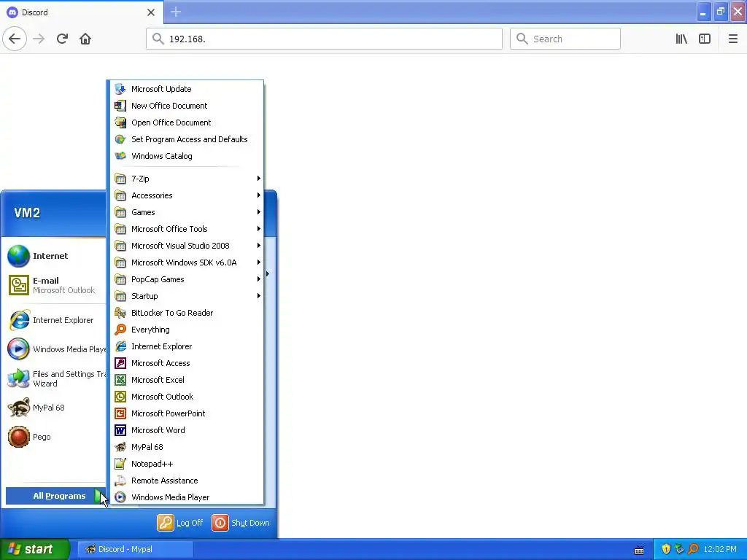Launch Microsoft PowerPoint icon
The height and width of the screenshot is (560, 747).
120,413
